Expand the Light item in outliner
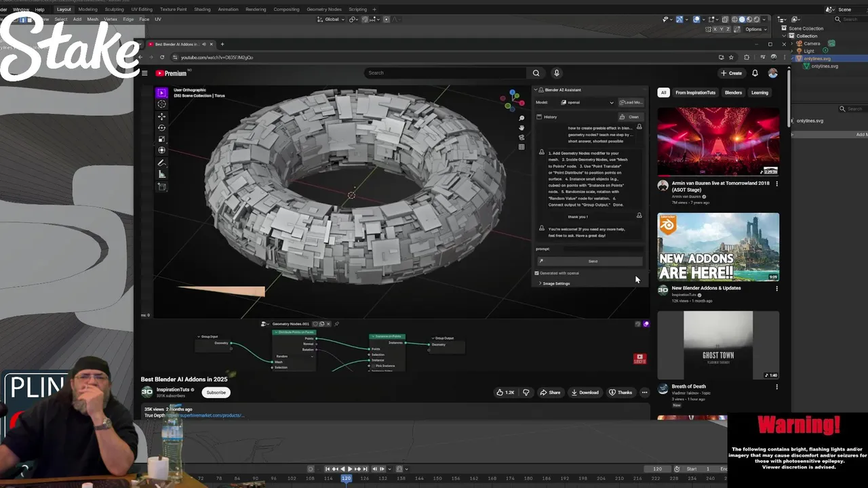This screenshot has width=868, height=488. click(x=791, y=51)
